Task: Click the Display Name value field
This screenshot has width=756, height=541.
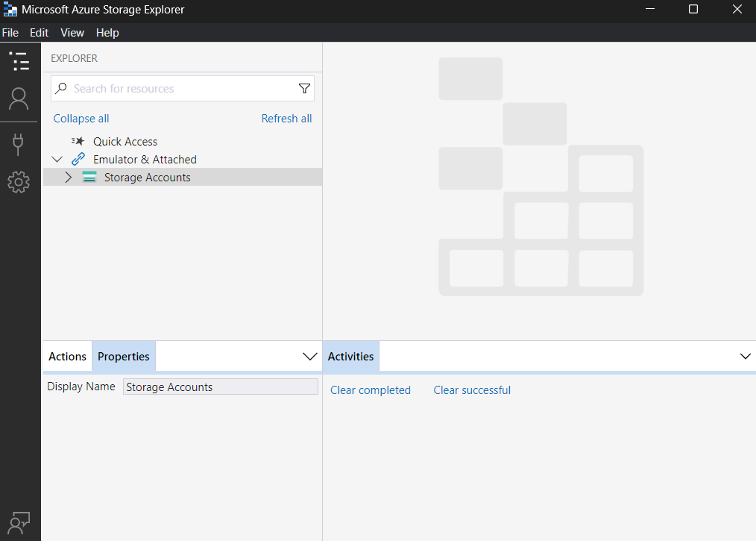Action: [x=220, y=387]
